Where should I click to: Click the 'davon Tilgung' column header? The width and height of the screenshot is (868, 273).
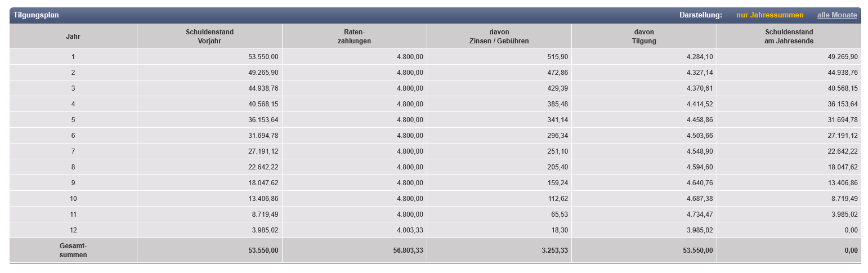tap(644, 37)
